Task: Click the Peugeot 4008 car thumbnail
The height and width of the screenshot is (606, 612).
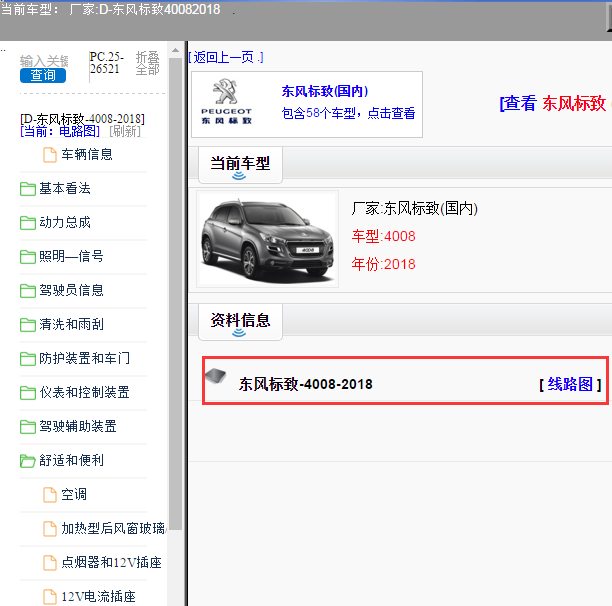Action: 267,239
